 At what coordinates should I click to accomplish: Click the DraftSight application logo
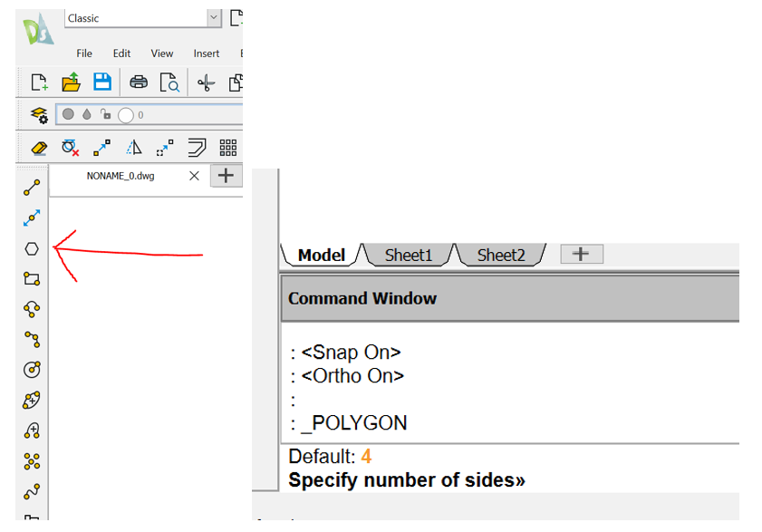[x=38, y=29]
